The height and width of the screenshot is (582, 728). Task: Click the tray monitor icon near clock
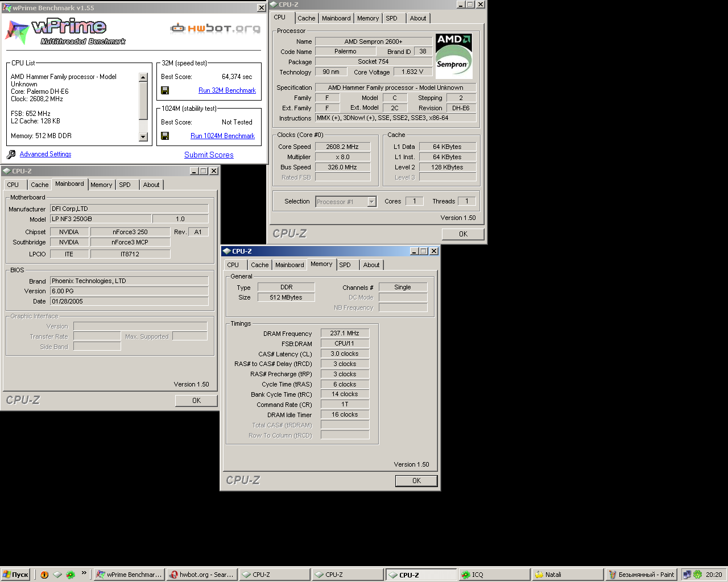coord(687,575)
